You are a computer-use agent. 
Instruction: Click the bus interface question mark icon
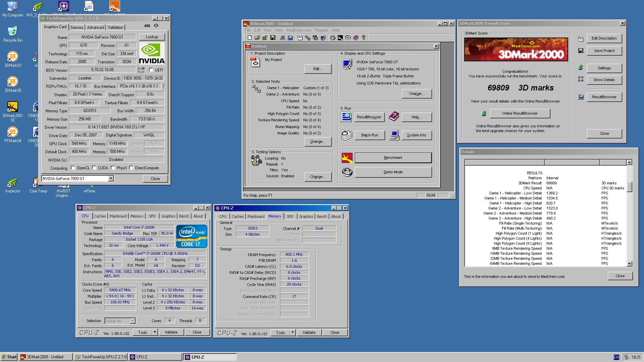[x=163, y=86]
